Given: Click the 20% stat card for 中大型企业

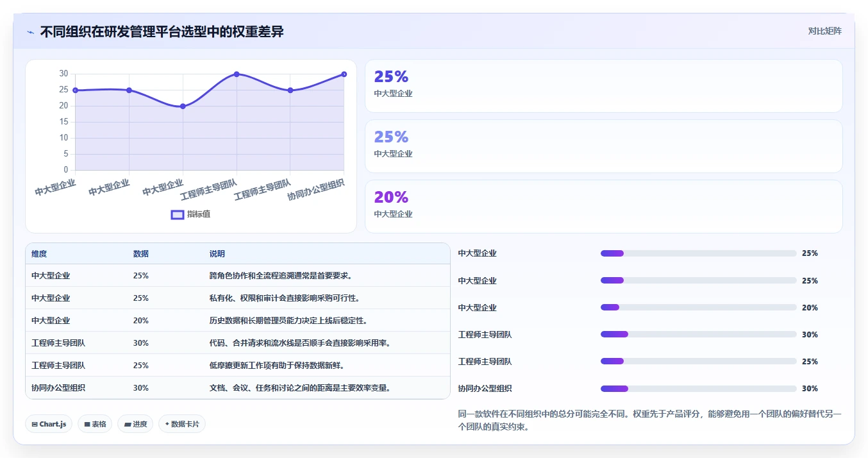Looking at the screenshot, I should (603, 207).
